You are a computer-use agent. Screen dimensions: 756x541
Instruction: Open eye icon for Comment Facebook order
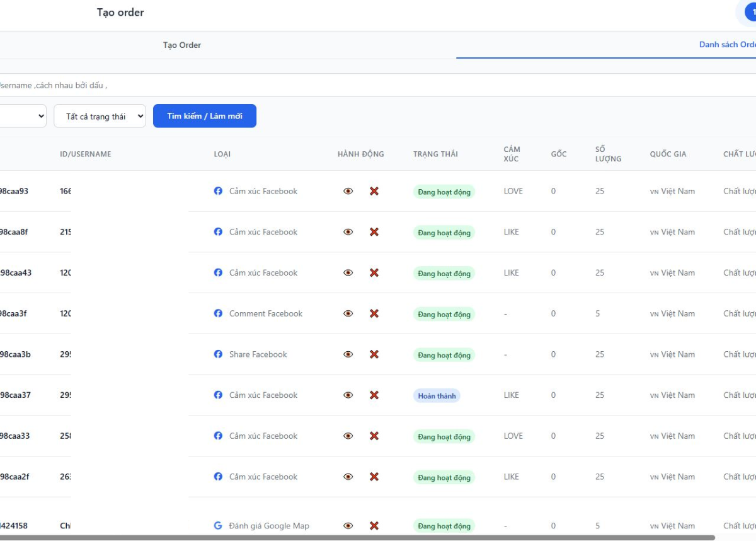pyautogui.click(x=348, y=313)
